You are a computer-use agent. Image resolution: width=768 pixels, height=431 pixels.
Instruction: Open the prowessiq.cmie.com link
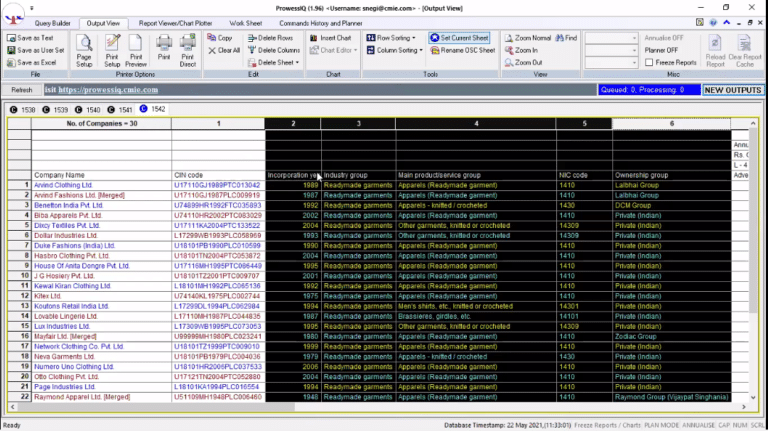[x=108, y=90]
